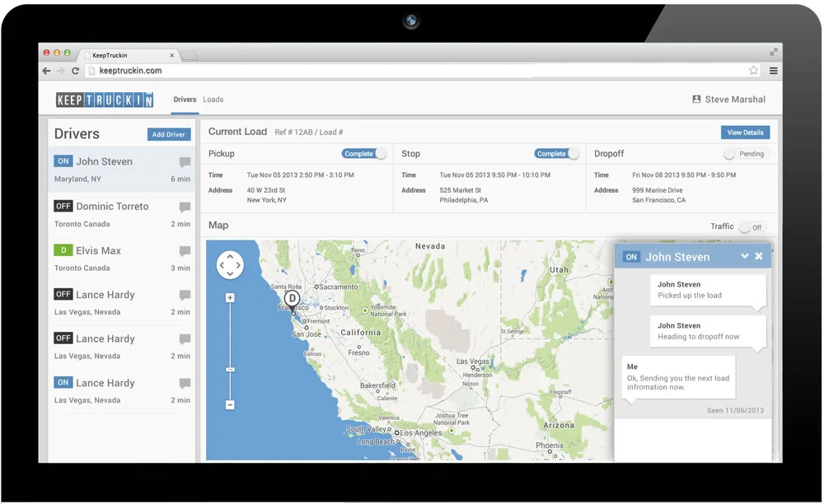Click the D driver marker on map
The image size is (824, 504).
point(293,299)
